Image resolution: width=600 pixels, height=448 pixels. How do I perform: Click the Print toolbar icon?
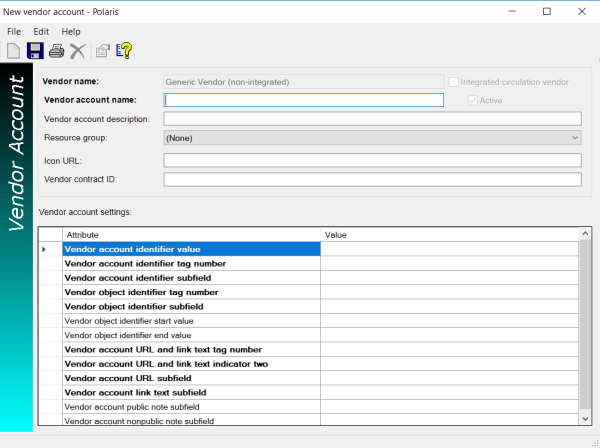click(x=57, y=51)
